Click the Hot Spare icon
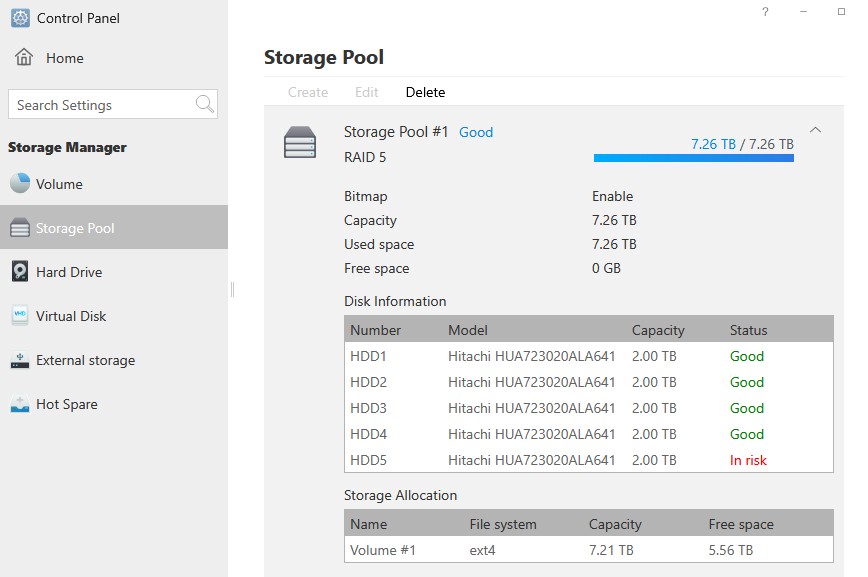 click(x=20, y=404)
